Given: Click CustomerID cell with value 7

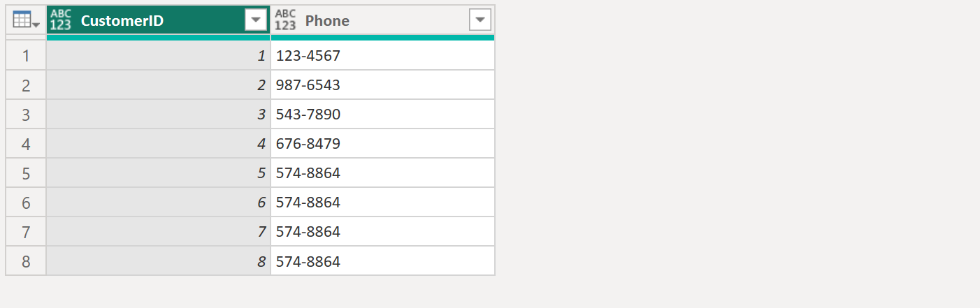Looking at the screenshot, I should [x=158, y=232].
